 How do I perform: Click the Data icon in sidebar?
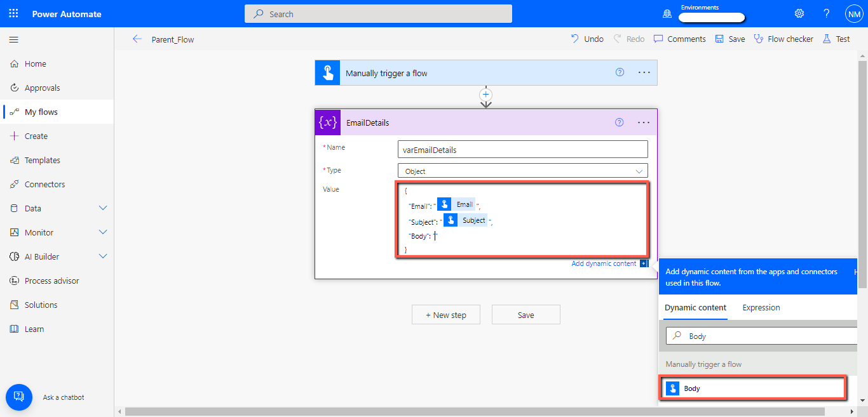(15, 208)
